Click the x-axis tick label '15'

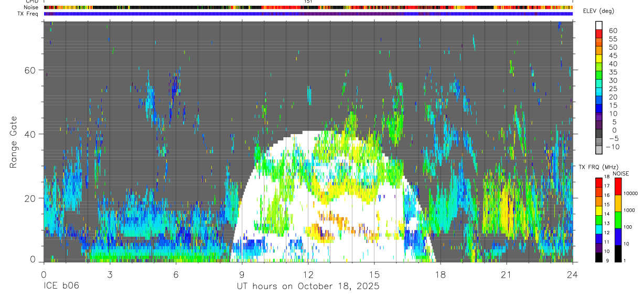coord(374,274)
